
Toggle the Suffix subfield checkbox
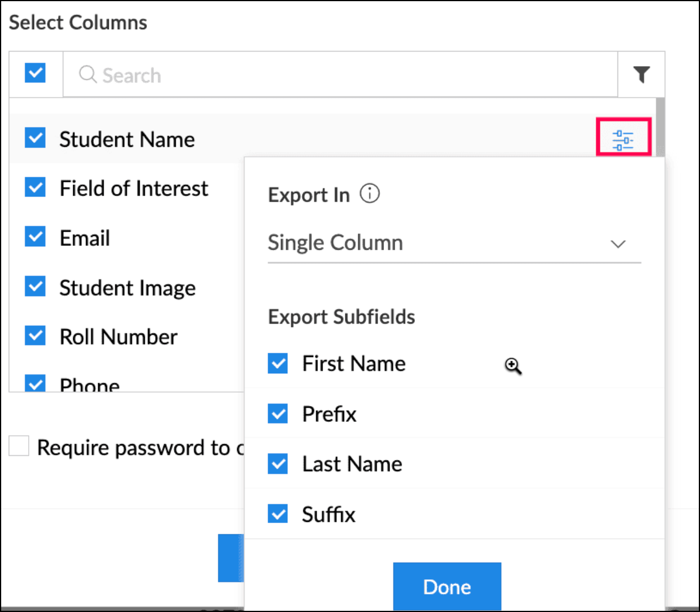pyautogui.click(x=277, y=514)
